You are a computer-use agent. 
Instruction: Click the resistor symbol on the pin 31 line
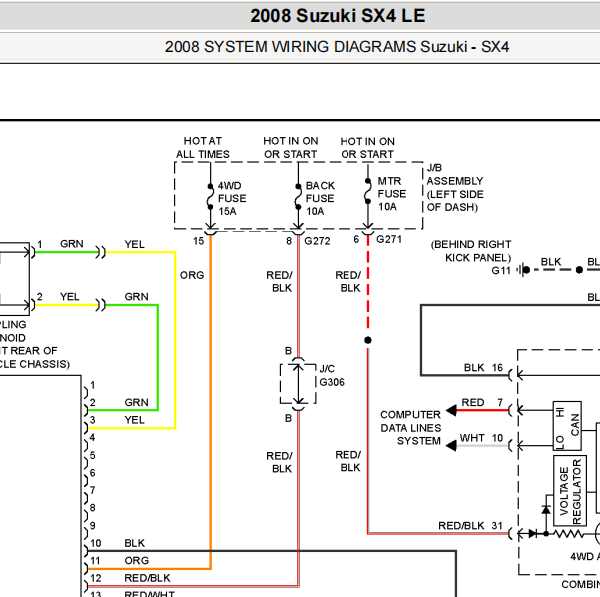(569, 533)
